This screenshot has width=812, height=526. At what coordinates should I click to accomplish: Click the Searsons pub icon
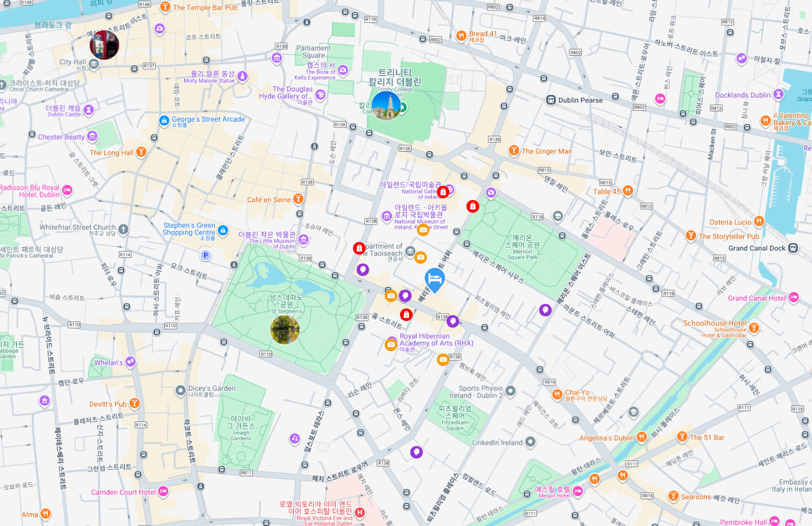click(x=673, y=496)
